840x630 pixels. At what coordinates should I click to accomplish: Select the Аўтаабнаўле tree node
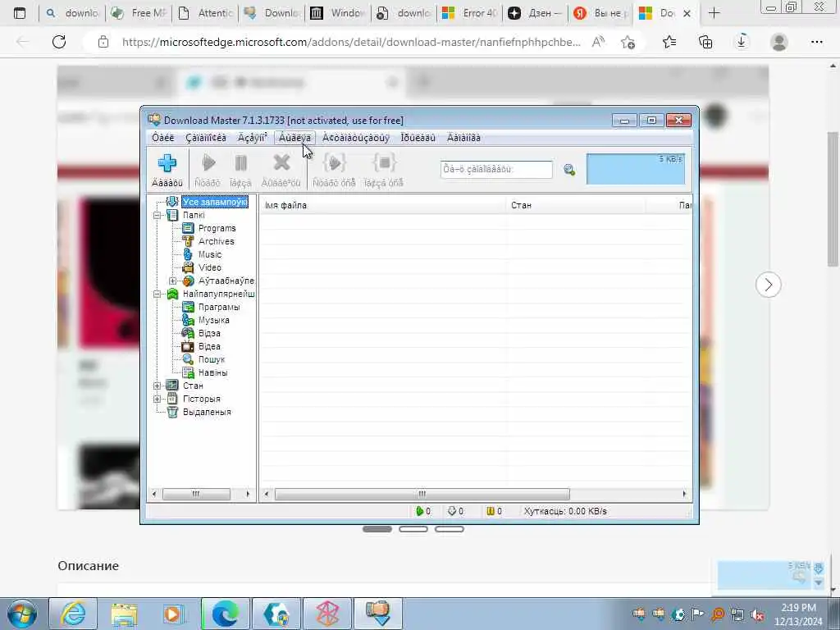click(226, 281)
